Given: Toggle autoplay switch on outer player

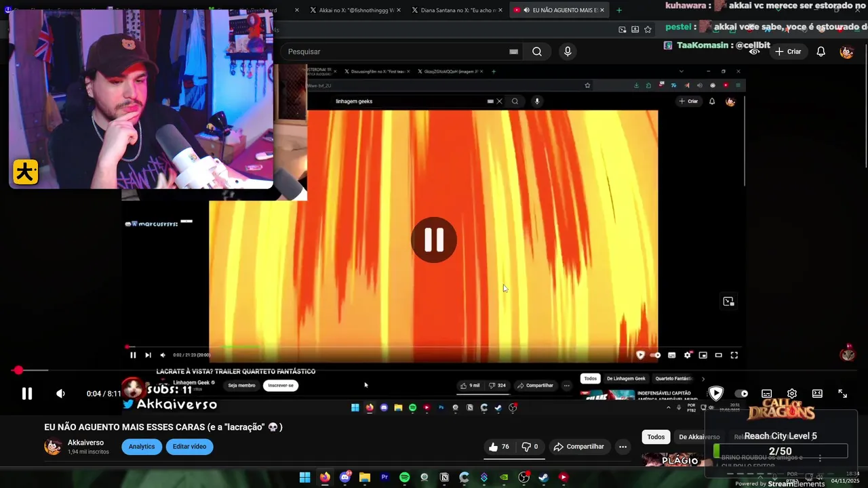Looking at the screenshot, I should pyautogui.click(x=742, y=394).
